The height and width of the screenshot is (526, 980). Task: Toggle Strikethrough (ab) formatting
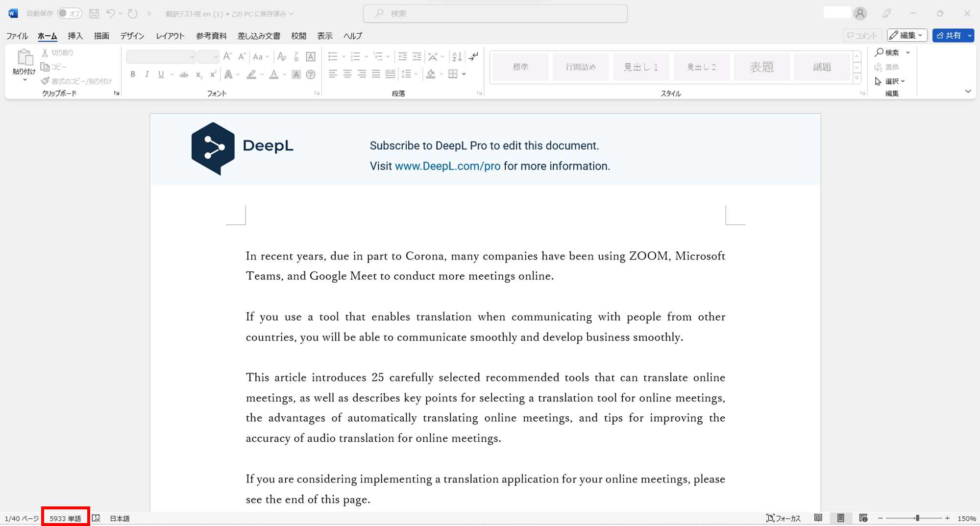[x=184, y=74]
